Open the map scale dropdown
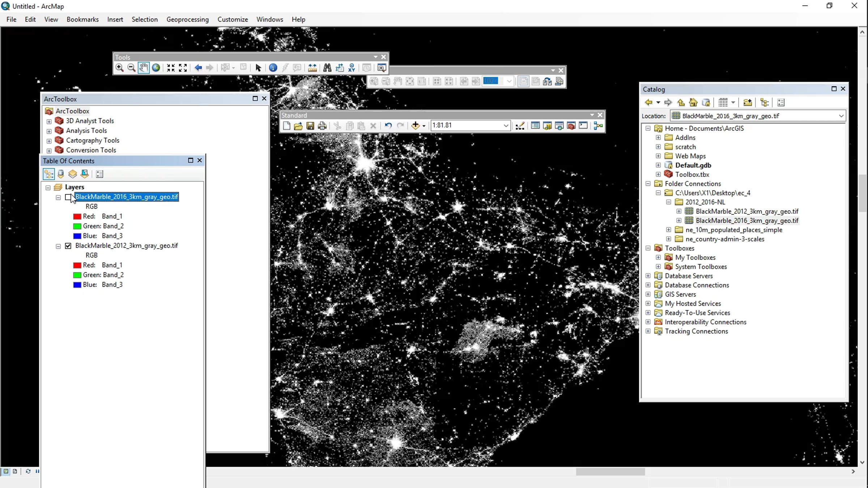 click(506, 125)
